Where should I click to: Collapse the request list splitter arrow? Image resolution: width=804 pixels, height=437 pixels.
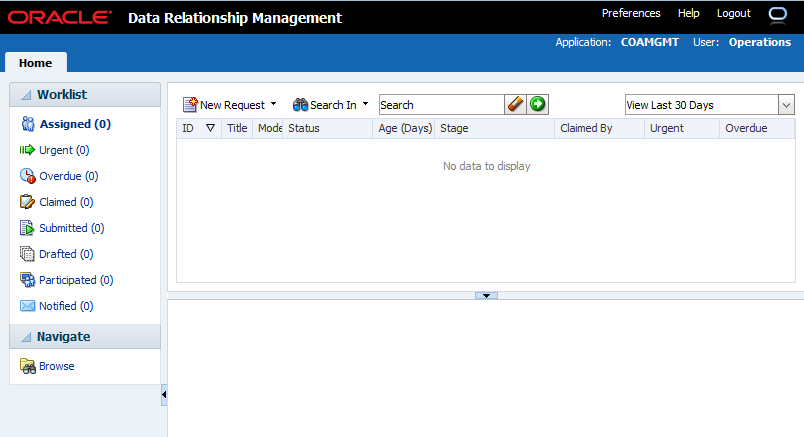[486, 295]
